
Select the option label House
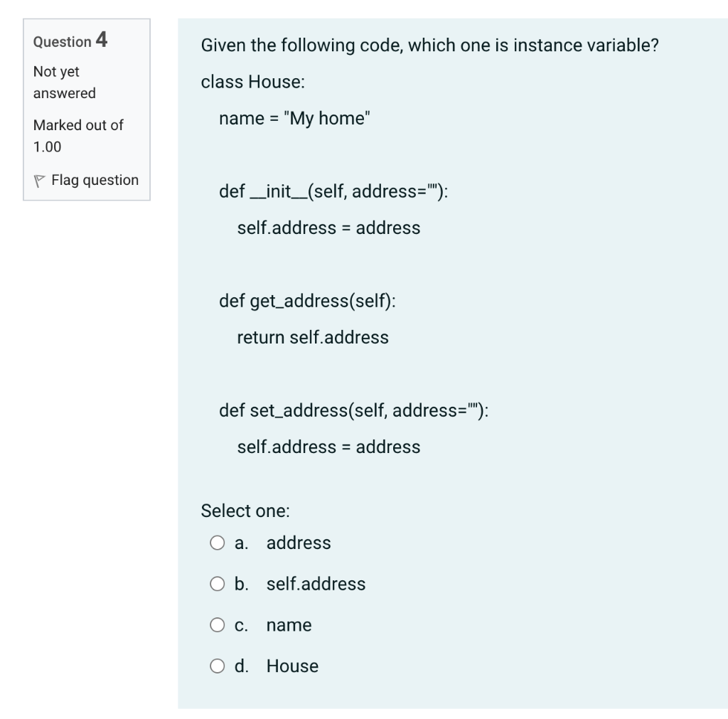pos(291,666)
